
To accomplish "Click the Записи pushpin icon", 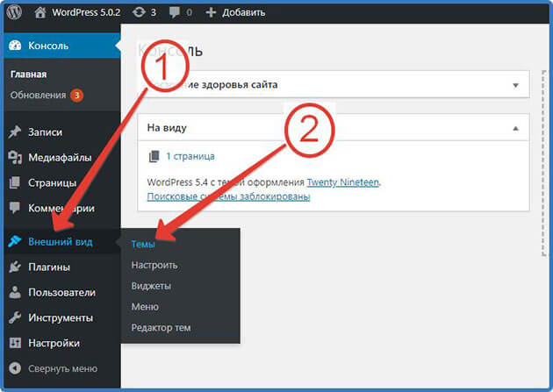I will tap(15, 132).
